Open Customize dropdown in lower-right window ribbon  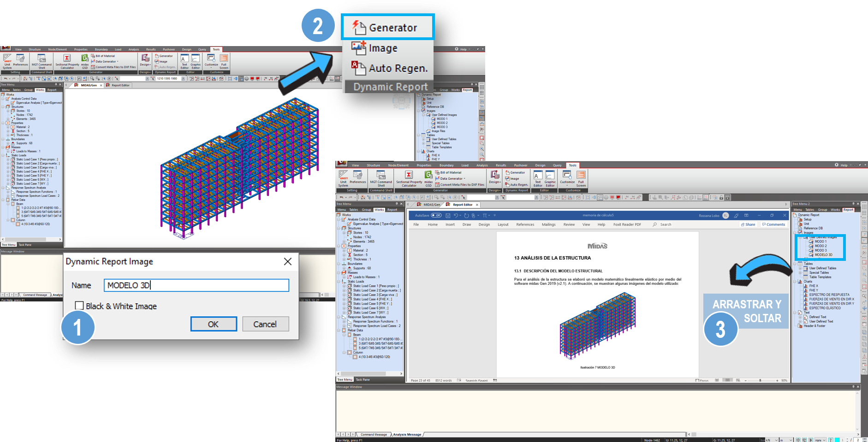[x=567, y=178]
